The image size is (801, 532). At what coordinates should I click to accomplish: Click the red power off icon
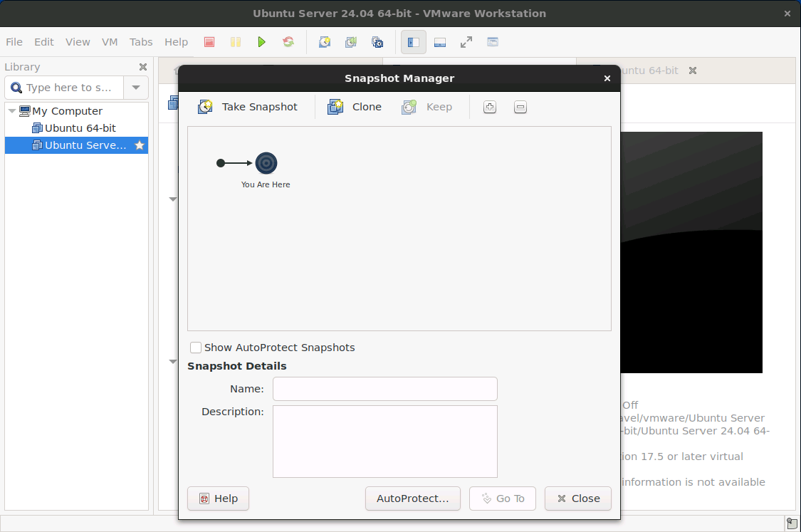[209, 42]
